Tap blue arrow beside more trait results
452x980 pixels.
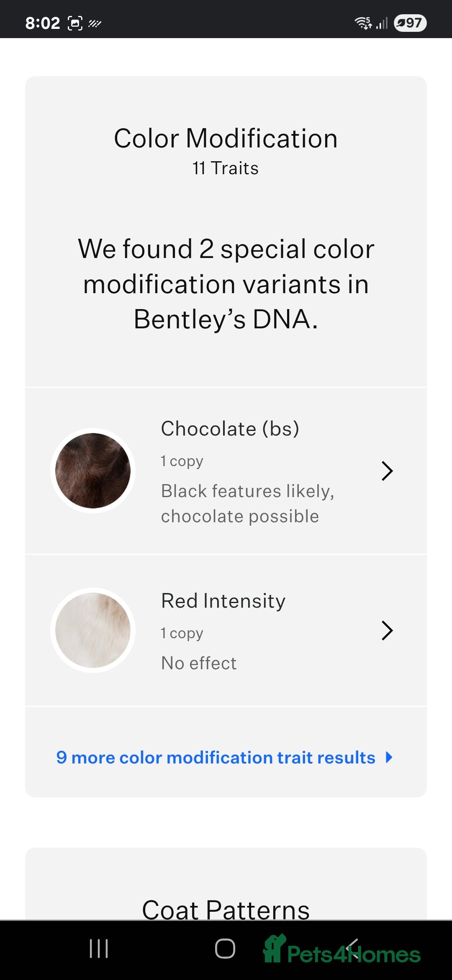pos(389,758)
